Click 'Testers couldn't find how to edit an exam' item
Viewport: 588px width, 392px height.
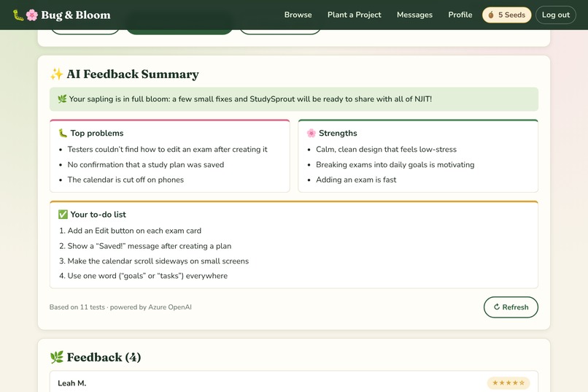point(167,150)
